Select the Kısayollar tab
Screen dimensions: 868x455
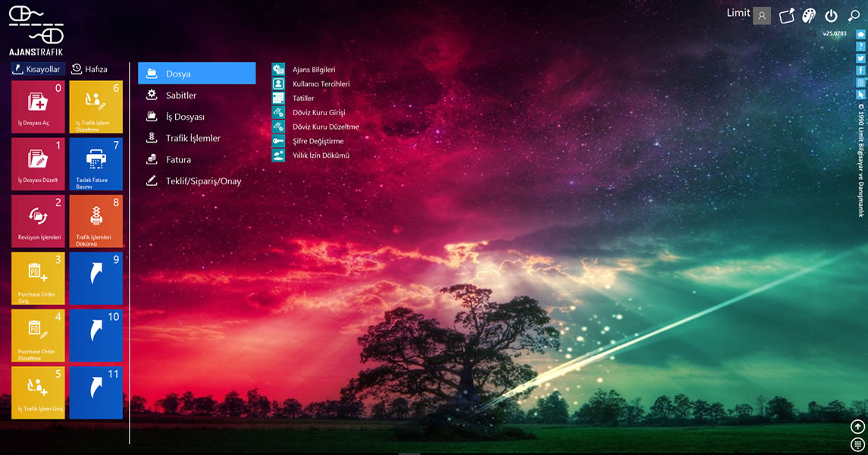click(x=36, y=69)
